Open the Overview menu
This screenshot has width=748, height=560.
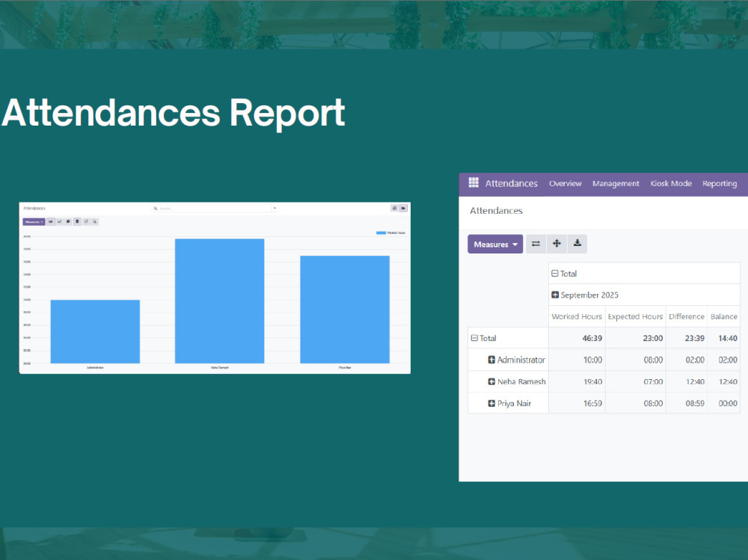[x=565, y=183]
